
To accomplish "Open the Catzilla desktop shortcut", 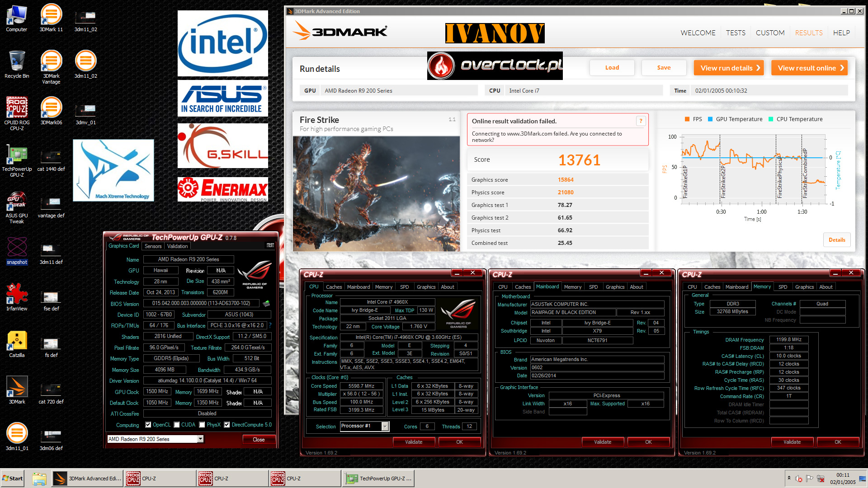I will (x=17, y=344).
